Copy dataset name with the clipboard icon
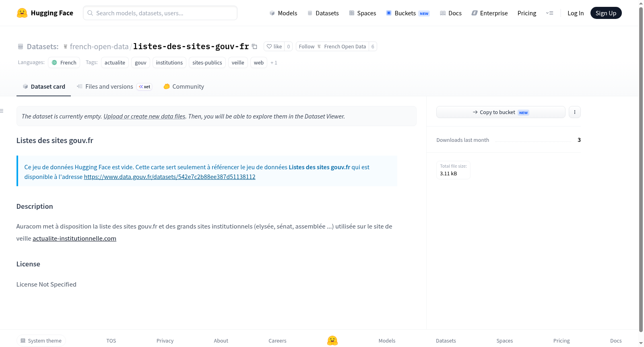 tap(254, 46)
